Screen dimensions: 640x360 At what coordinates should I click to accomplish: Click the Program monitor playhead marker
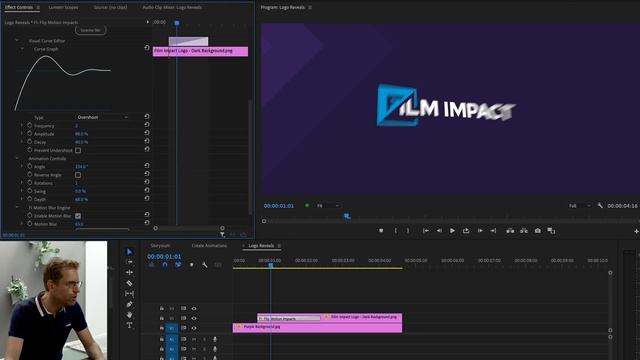pos(347,216)
